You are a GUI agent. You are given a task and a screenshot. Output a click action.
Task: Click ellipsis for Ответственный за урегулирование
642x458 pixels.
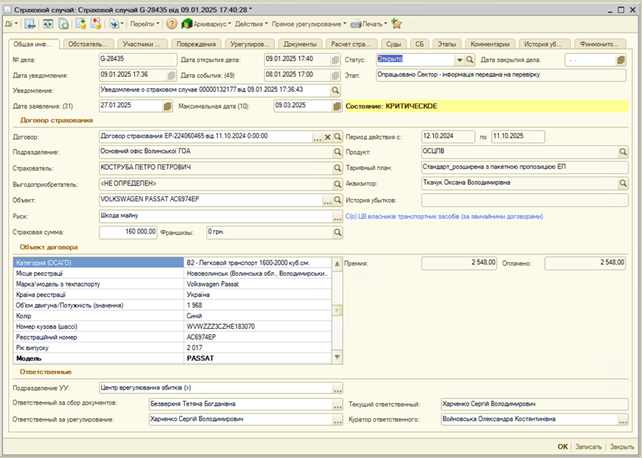(337, 420)
